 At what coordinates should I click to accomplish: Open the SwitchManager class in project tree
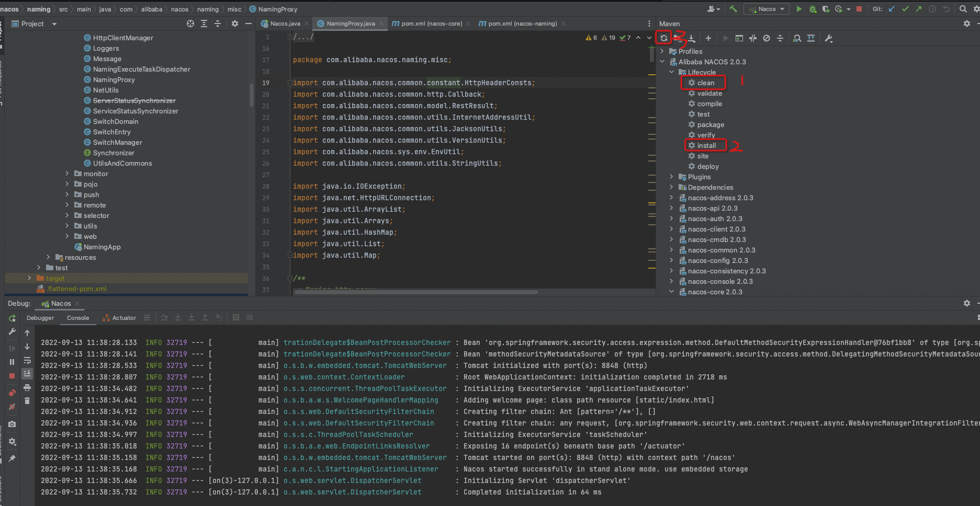117,142
